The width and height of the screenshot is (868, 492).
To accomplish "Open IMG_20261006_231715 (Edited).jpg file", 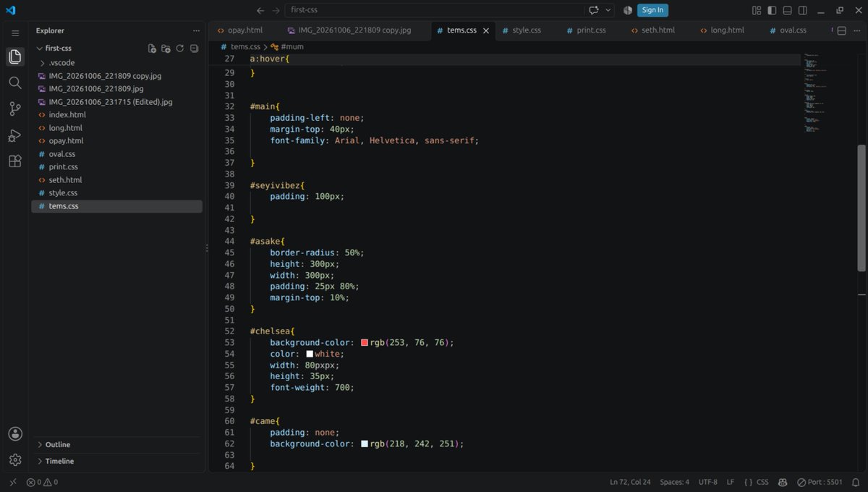I will coord(111,101).
